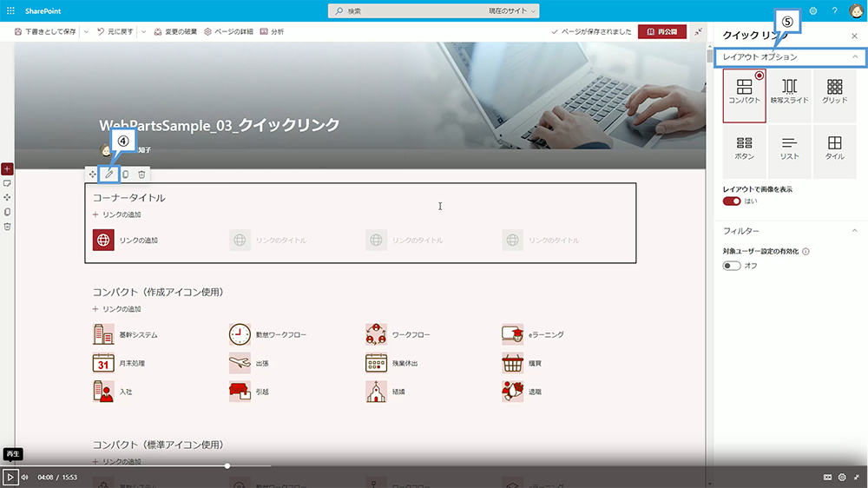Click page title WebPartsSample_03_クイックリンク
The height and width of the screenshot is (488, 868).
220,125
